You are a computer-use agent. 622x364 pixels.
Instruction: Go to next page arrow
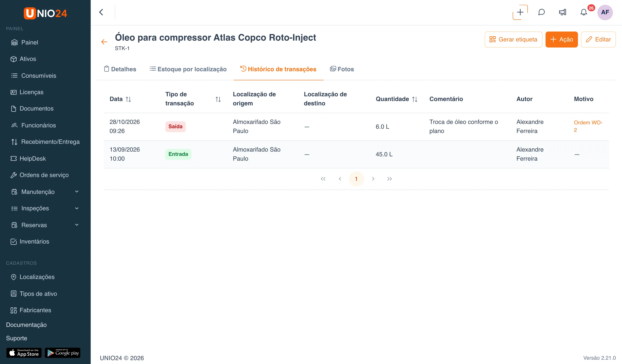coord(373,179)
